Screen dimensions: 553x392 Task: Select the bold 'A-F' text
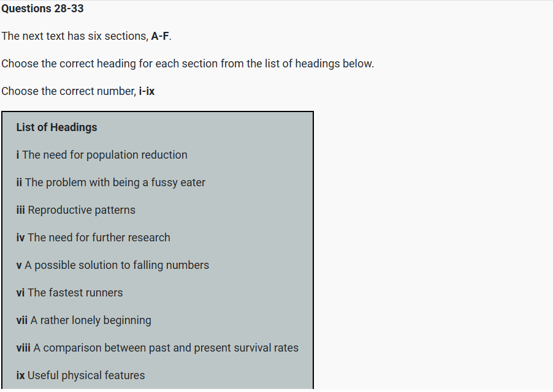(160, 36)
